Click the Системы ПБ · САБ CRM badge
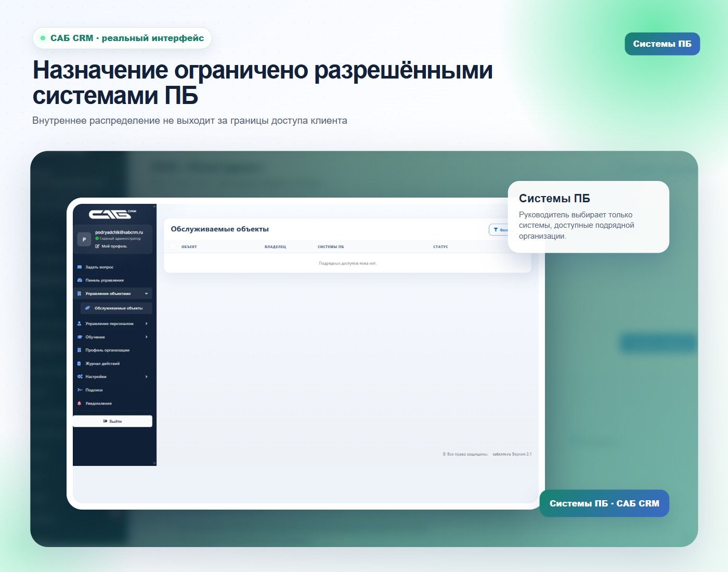 (604, 503)
